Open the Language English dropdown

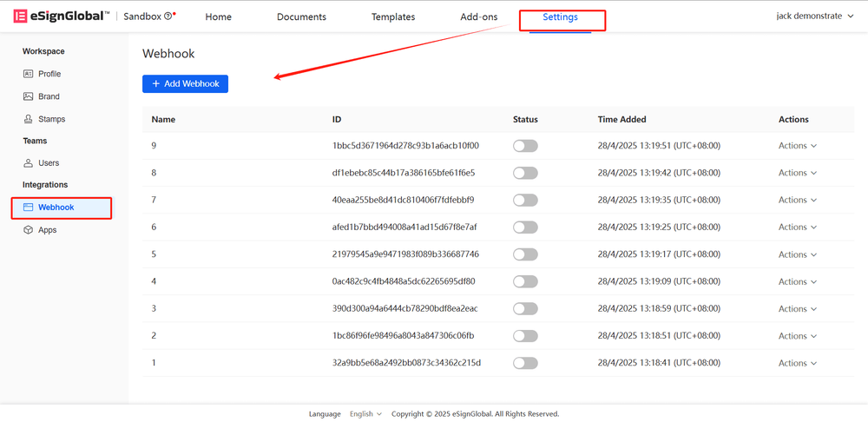point(365,414)
